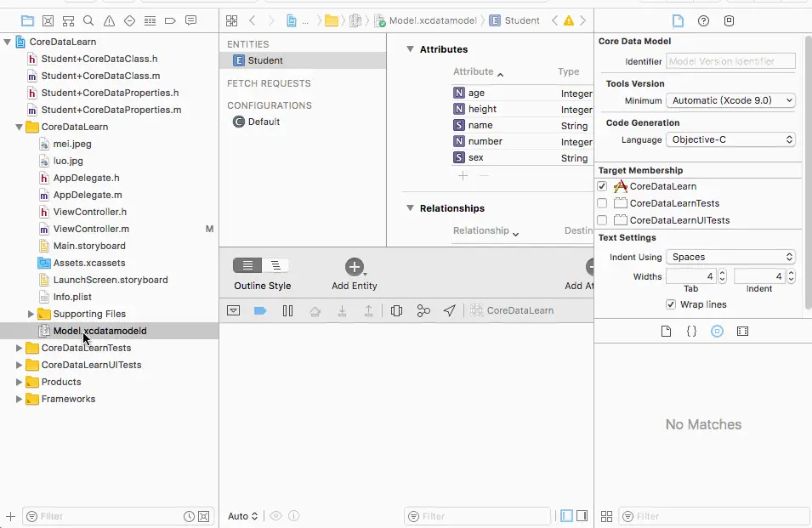Image resolution: width=812 pixels, height=528 pixels.
Task: Open Code Generation Language dropdown
Action: 730,139
